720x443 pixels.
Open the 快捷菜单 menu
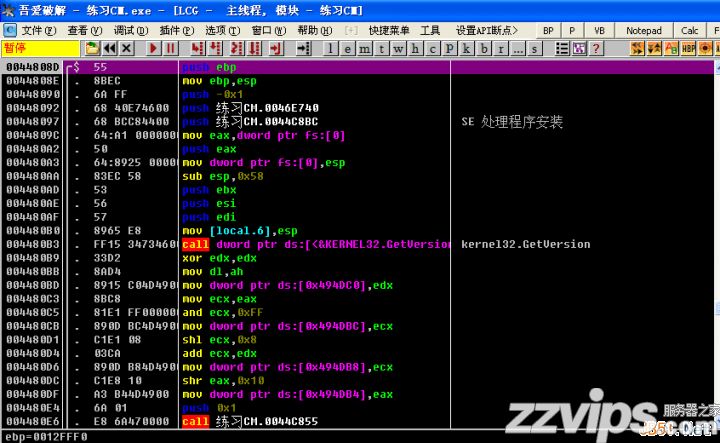pyautogui.click(x=388, y=30)
